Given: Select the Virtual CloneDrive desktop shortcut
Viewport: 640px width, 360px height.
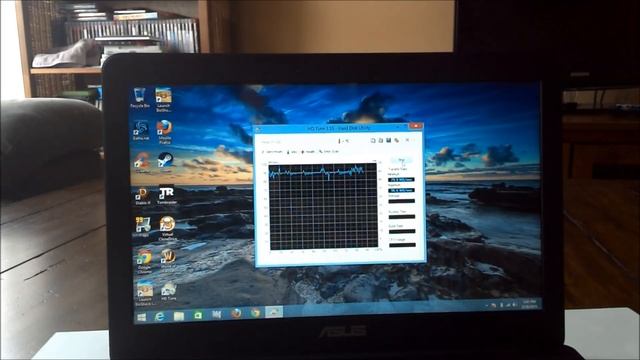Looking at the screenshot, I should pyautogui.click(x=167, y=228).
